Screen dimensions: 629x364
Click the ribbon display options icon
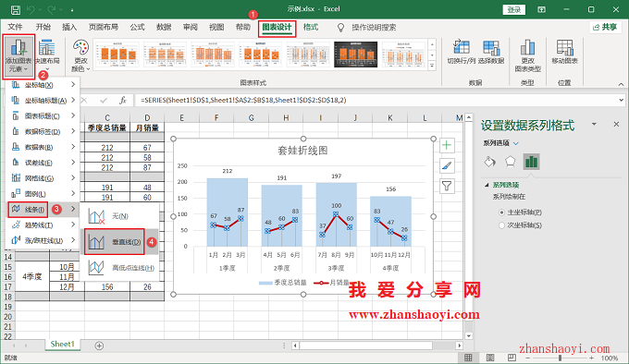click(x=541, y=9)
